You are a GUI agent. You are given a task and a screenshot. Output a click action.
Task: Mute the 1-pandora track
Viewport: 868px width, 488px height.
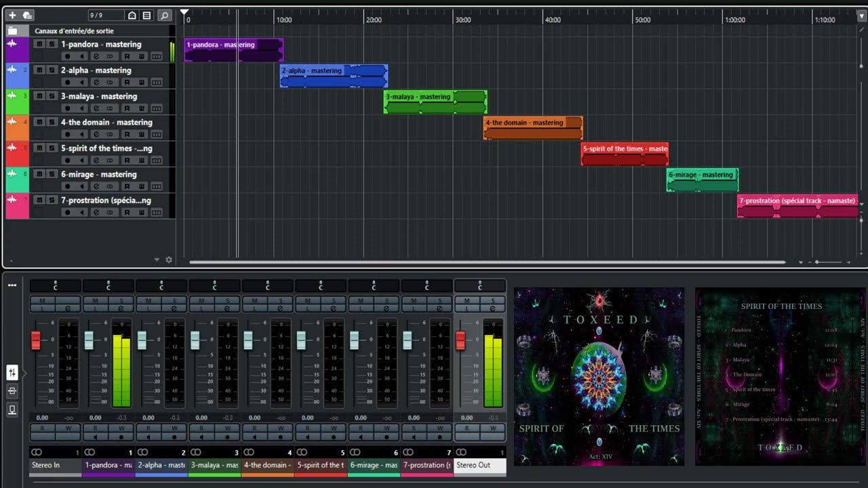coord(39,44)
